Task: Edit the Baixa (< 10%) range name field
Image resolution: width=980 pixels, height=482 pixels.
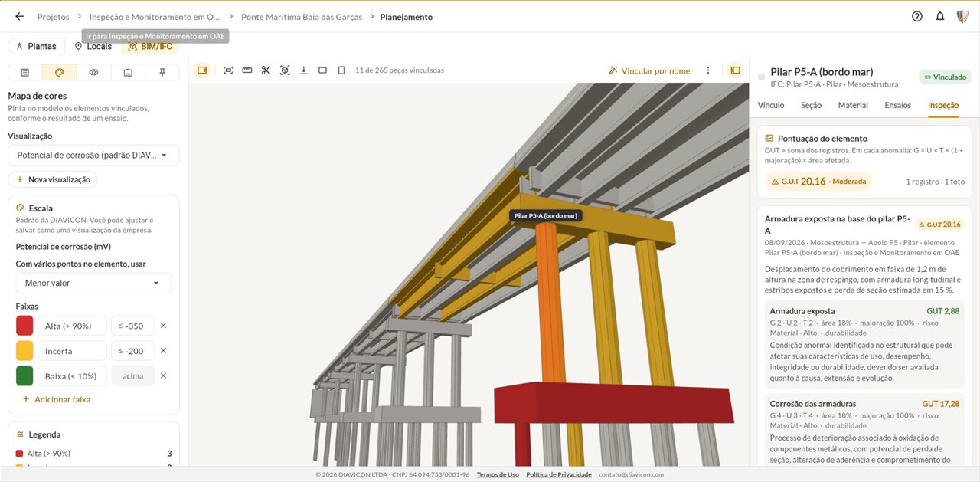Action: click(x=72, y=375)
